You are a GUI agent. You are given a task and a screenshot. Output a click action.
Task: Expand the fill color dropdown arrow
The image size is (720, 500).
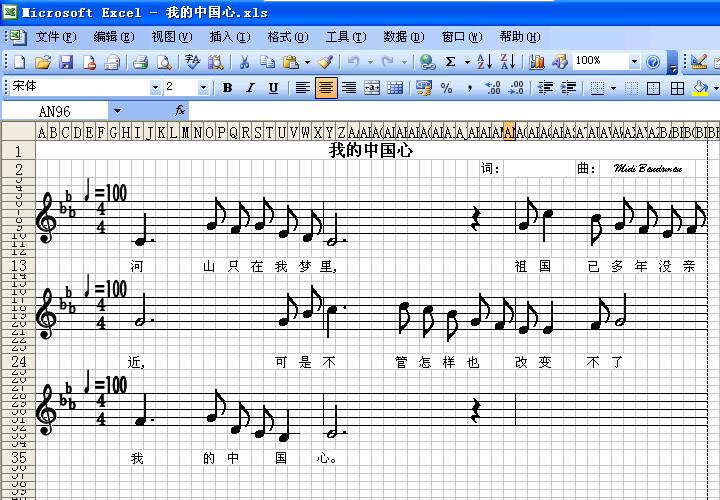click(715, 88)
